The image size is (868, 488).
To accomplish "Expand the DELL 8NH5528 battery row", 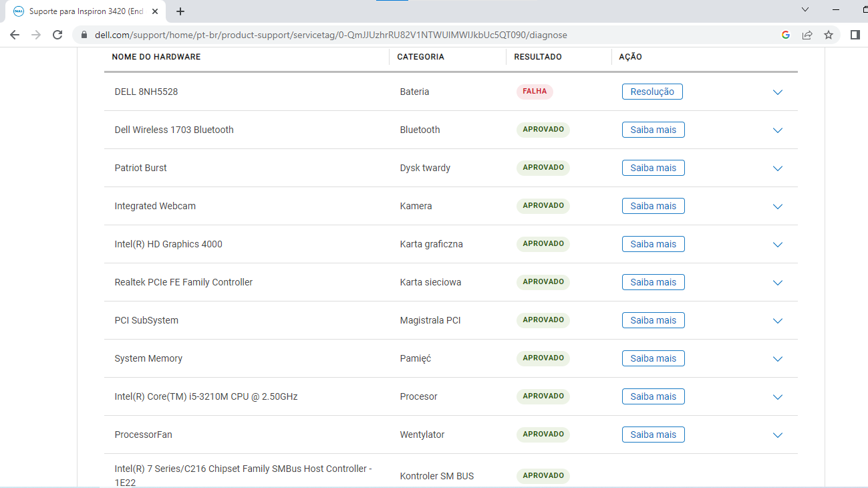I will 778,92.
